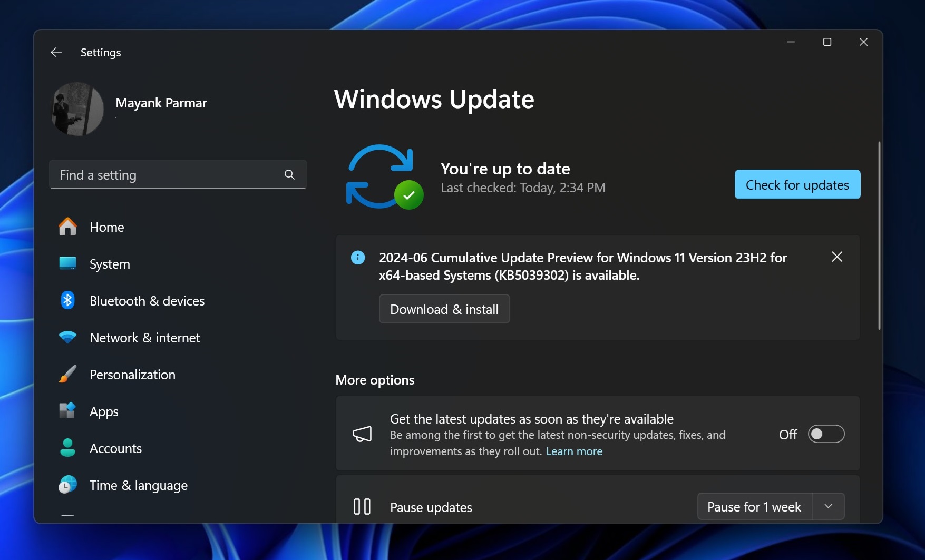Click Check for updates button
This screenshot has height=560, width=925.
[797, 184]
